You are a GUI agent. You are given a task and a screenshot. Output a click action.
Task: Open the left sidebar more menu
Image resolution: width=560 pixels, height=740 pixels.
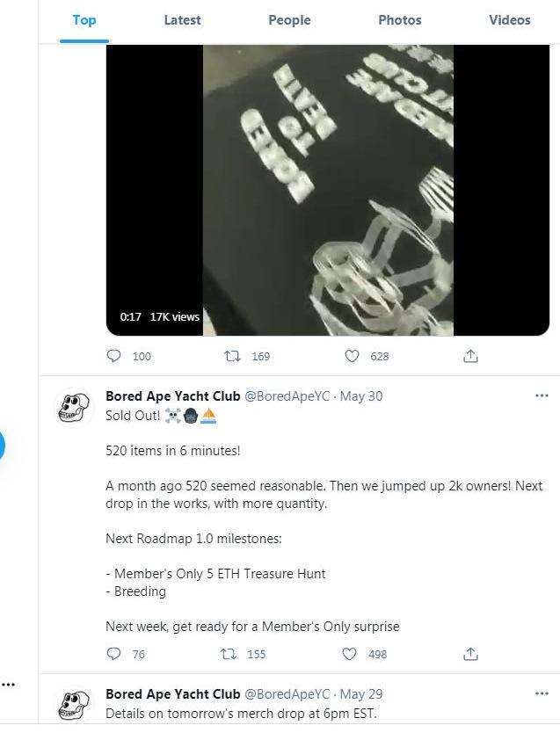pos(8,684)
